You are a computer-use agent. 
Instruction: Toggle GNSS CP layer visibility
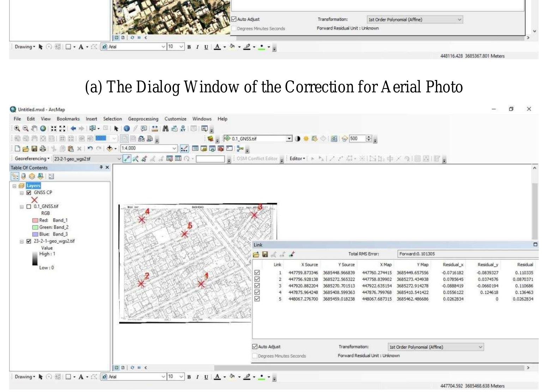point(29,193)
